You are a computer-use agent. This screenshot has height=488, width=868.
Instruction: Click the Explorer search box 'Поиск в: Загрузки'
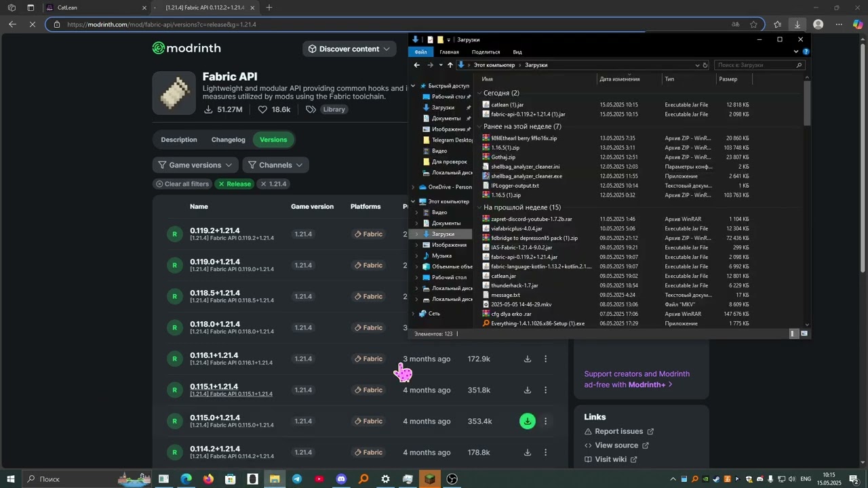pos(759,65)
